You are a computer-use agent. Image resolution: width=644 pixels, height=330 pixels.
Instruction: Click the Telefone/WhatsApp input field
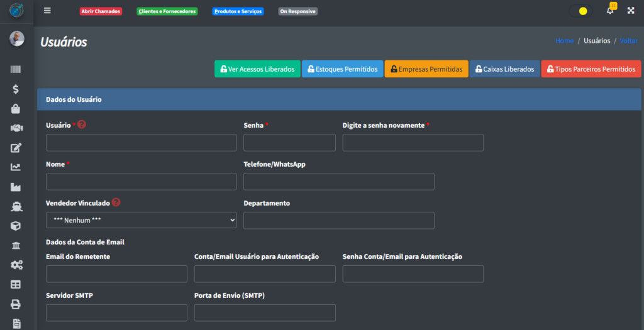(x=338, y=182)
